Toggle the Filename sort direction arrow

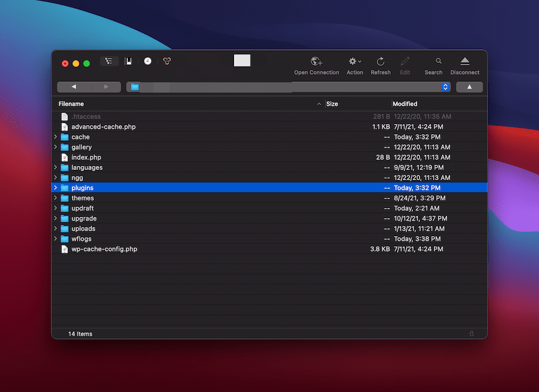[319, 104]
